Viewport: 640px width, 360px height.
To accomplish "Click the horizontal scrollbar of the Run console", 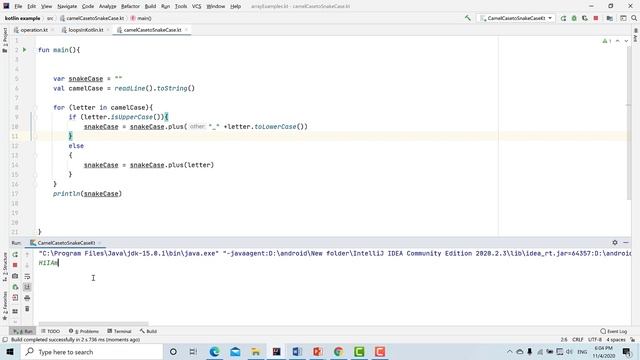I will (93, 324).
